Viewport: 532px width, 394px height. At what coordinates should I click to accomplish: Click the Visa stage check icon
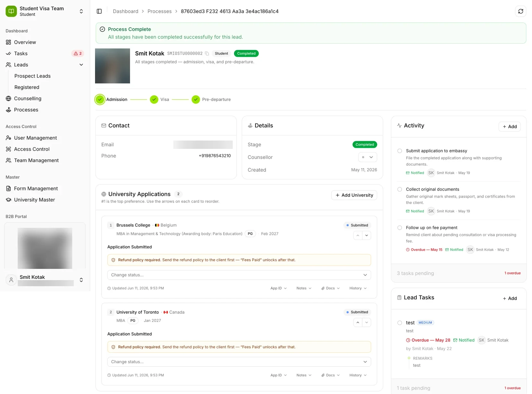pos(154,99)
